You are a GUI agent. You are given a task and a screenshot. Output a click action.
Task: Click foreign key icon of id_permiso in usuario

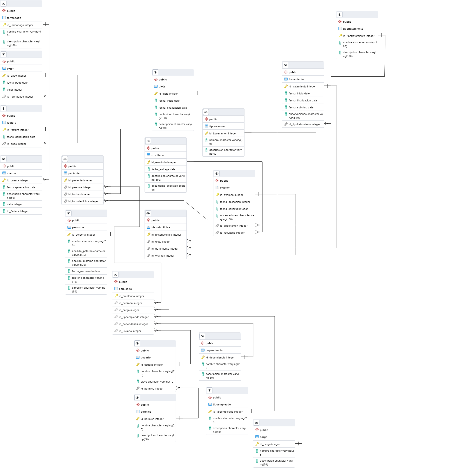(x=138, y=389)
